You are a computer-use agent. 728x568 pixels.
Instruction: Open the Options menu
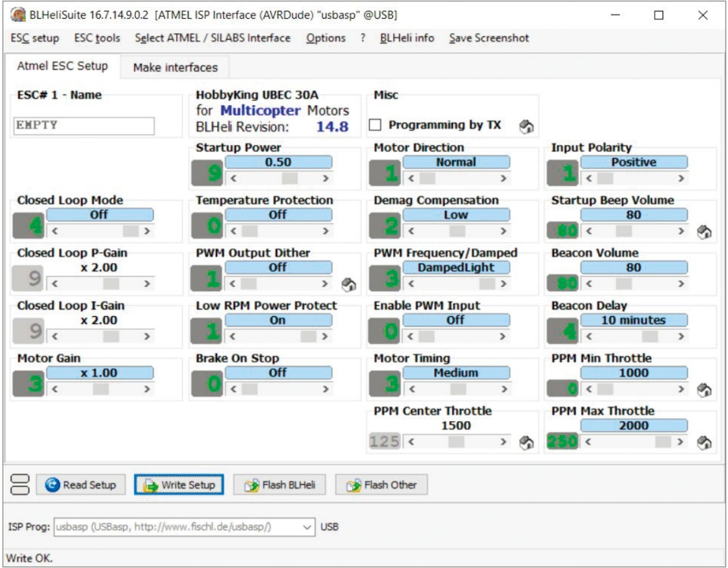click(x=326, y=38)
